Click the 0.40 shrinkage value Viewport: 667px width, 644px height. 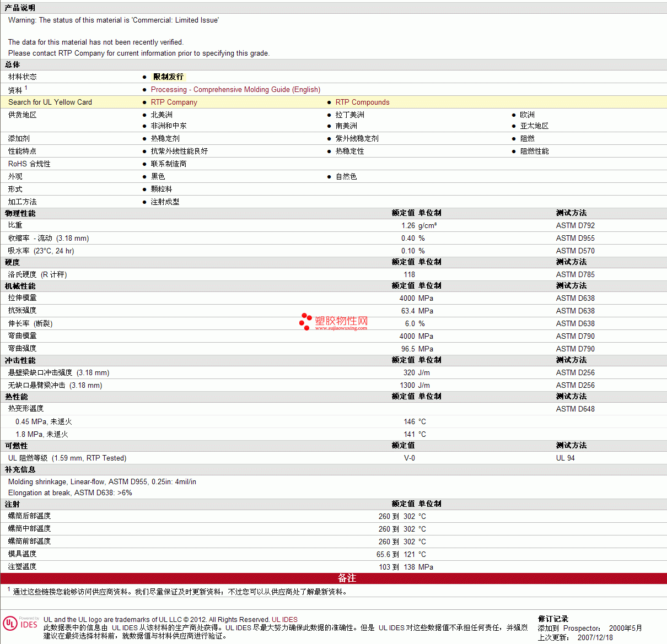(408, 238)
